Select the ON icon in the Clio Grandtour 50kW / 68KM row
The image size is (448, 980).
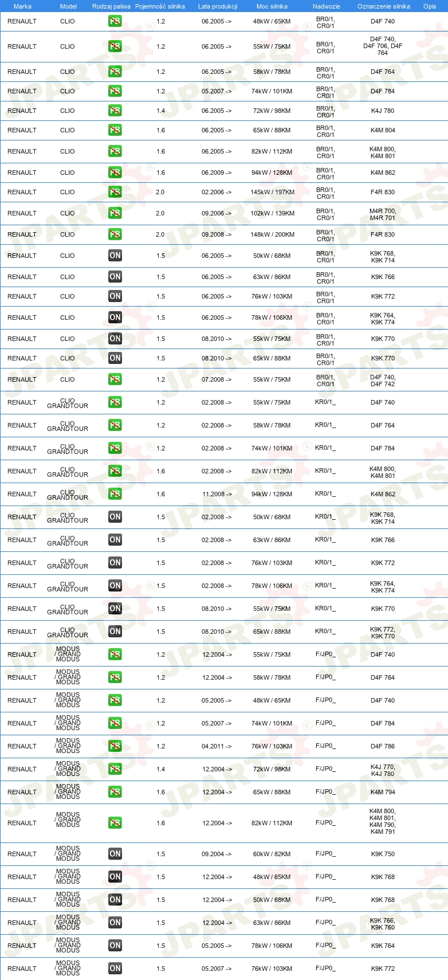point(115,517)
